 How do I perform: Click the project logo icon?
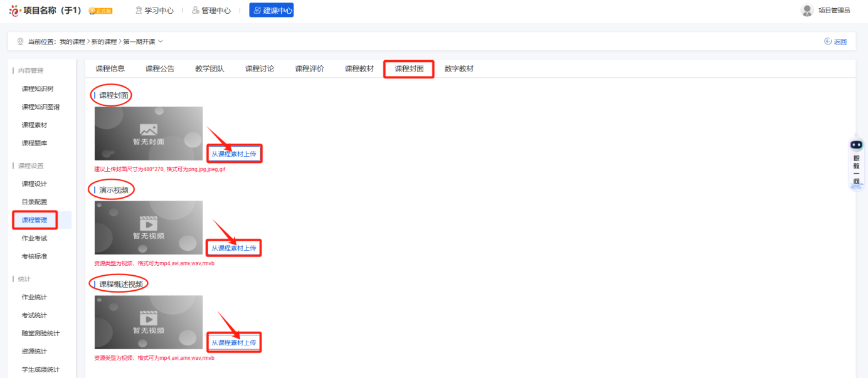coord(14,11)
